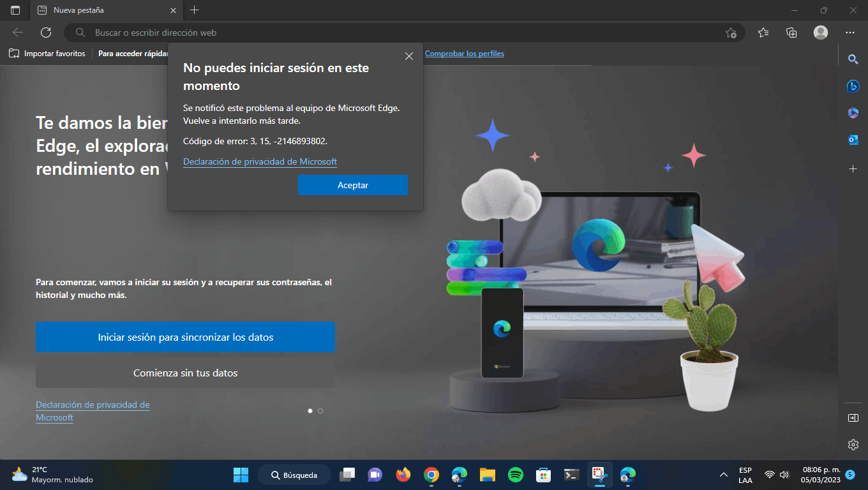This screenshot has height=490, width=868.
Task: Open Declaración de privacidad link in dialog
Action: (x=260, y=162)
